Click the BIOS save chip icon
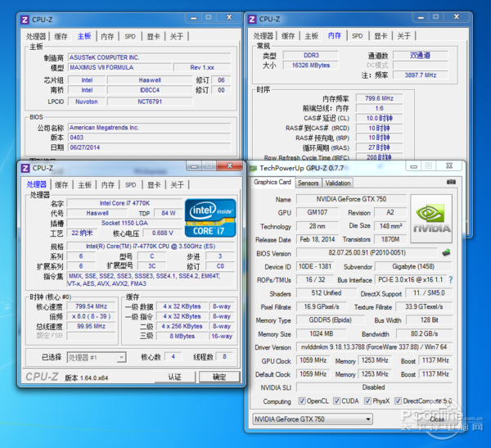This screenshot has height=448, width=491. [x=447, y=253]
